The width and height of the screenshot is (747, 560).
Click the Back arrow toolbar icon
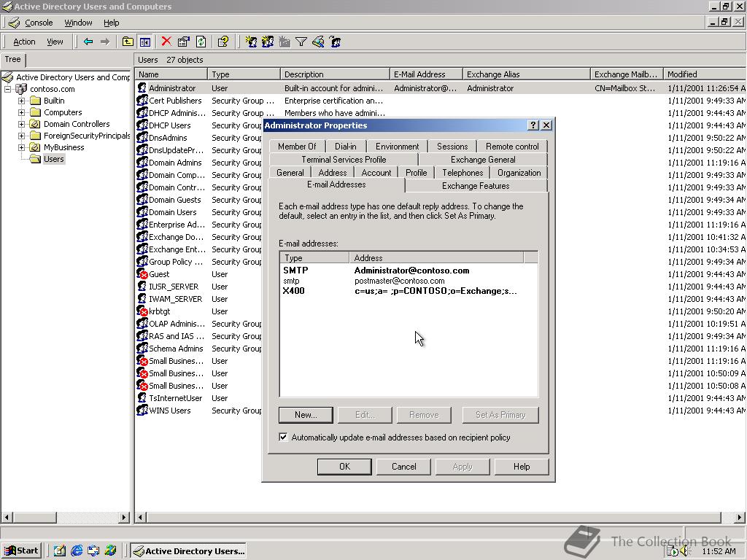coord(88,42)
